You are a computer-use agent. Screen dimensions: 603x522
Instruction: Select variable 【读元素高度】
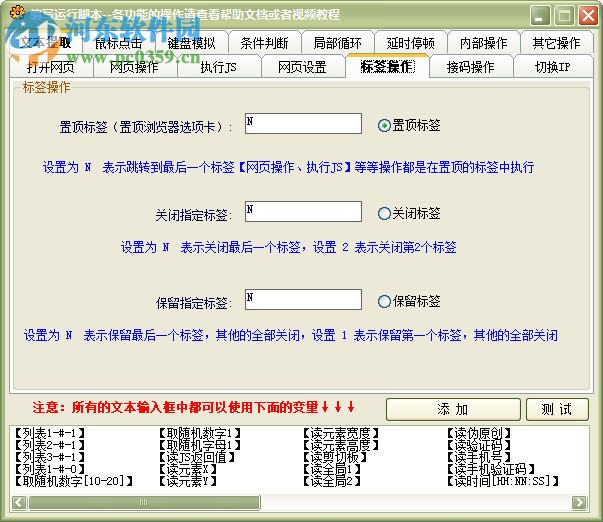[x=341, y=445]
